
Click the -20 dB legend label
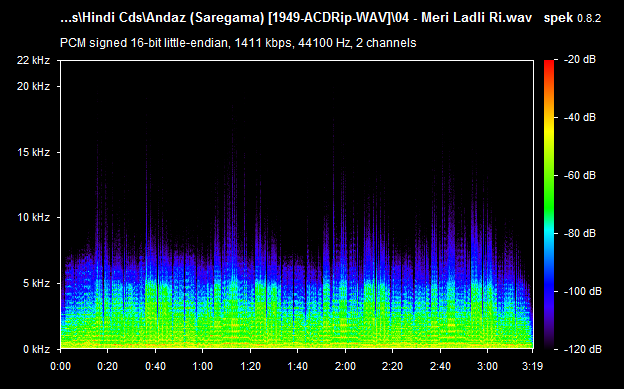(x=580, y=60)
